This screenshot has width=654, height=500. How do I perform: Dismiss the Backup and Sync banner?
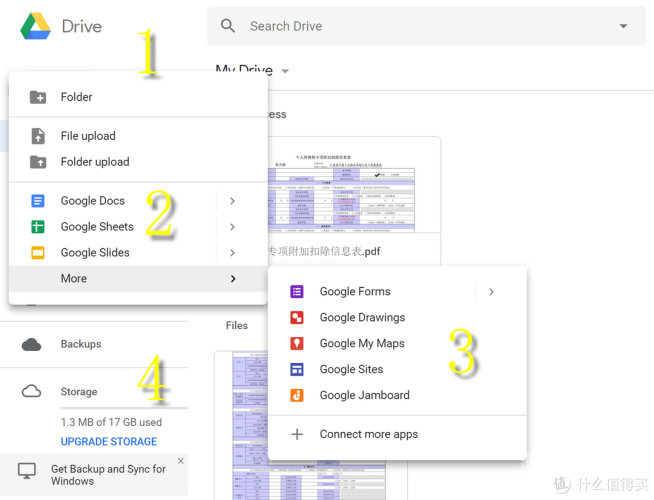coord(181,461)
